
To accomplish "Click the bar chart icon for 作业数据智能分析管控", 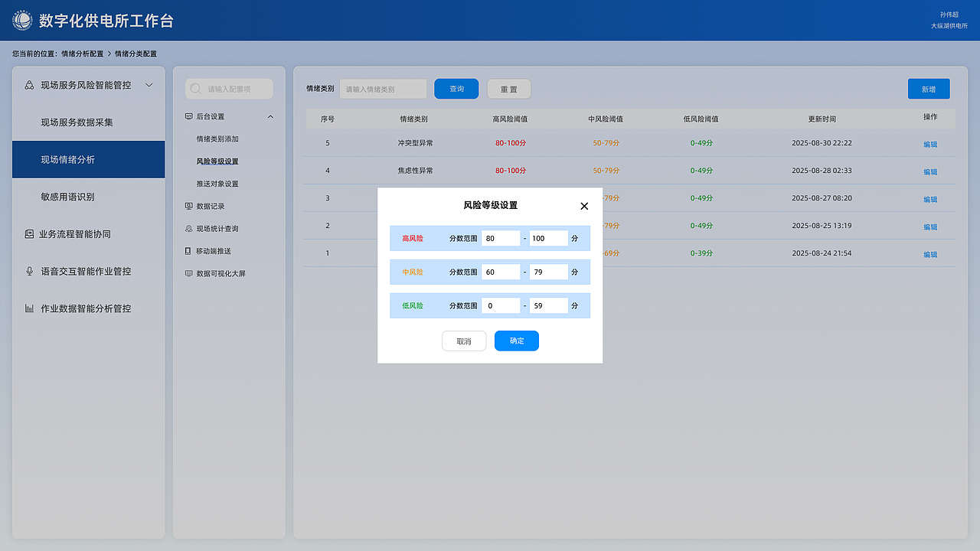I will 29,308.
